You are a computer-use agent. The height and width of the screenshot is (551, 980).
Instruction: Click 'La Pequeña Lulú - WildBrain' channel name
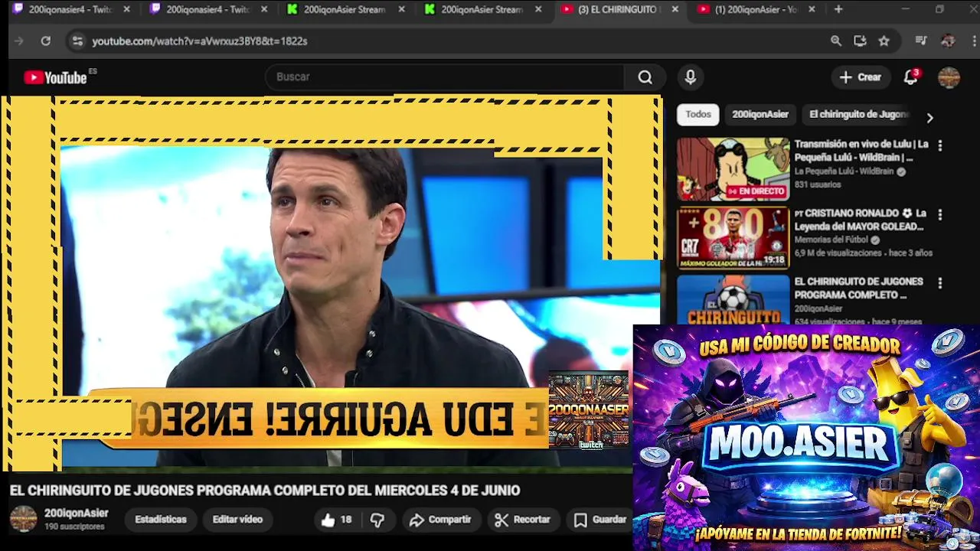844,171
